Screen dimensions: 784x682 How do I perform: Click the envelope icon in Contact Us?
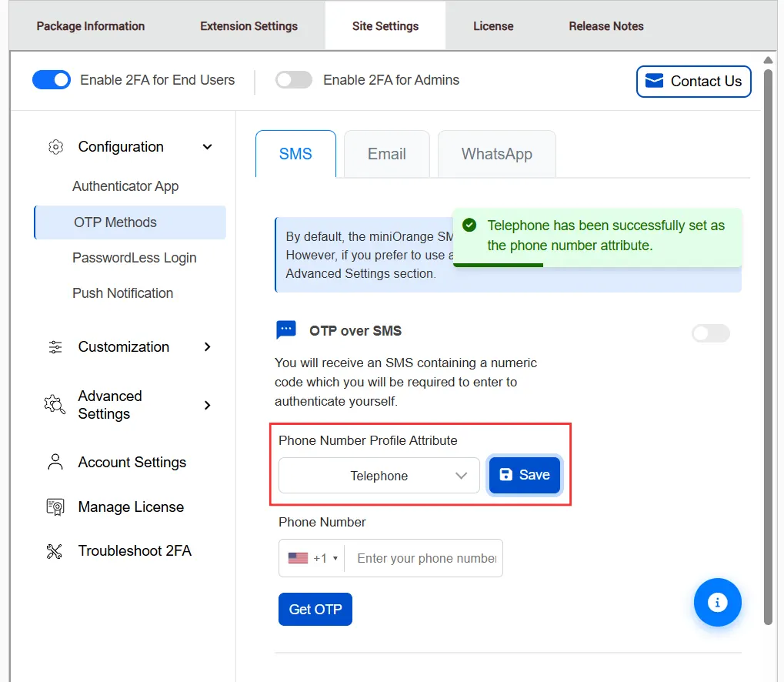[653, 81]
